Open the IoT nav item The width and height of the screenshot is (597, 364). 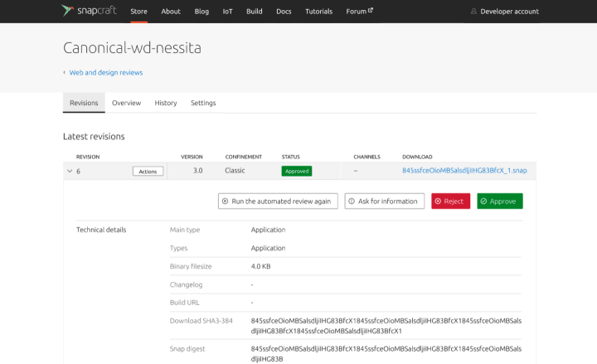[x=227, y=12]
